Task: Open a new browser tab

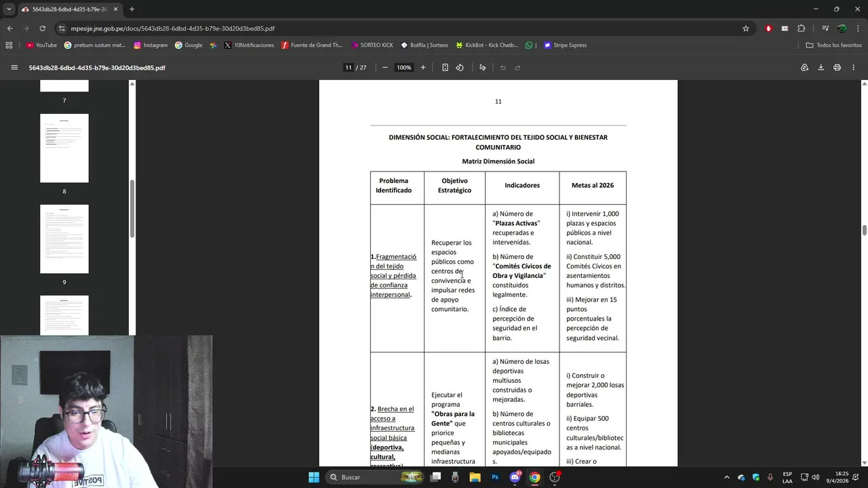Action: point(132,9)
